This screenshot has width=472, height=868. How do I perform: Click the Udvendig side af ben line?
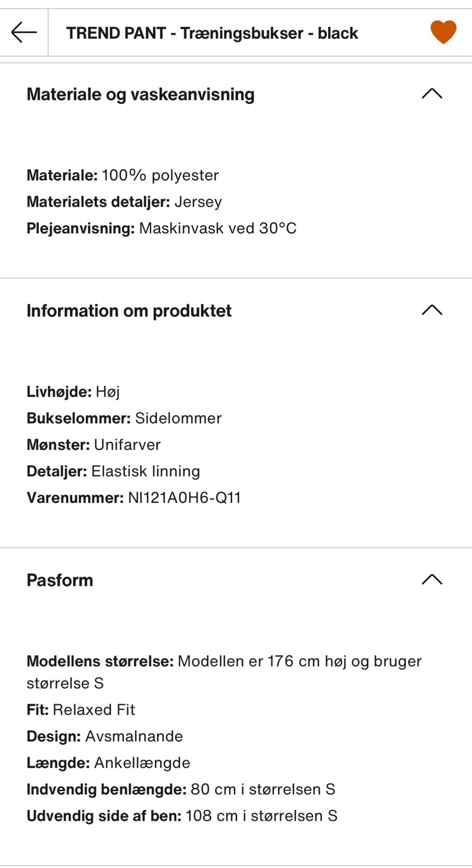182,816
